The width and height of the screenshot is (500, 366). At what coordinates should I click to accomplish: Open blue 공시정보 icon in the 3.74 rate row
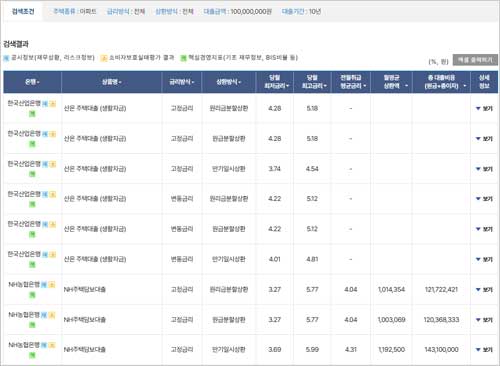[45, 164]
